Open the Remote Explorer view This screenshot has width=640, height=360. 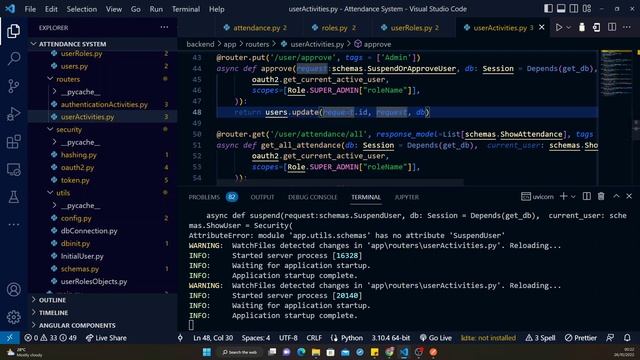pos(13,169)
